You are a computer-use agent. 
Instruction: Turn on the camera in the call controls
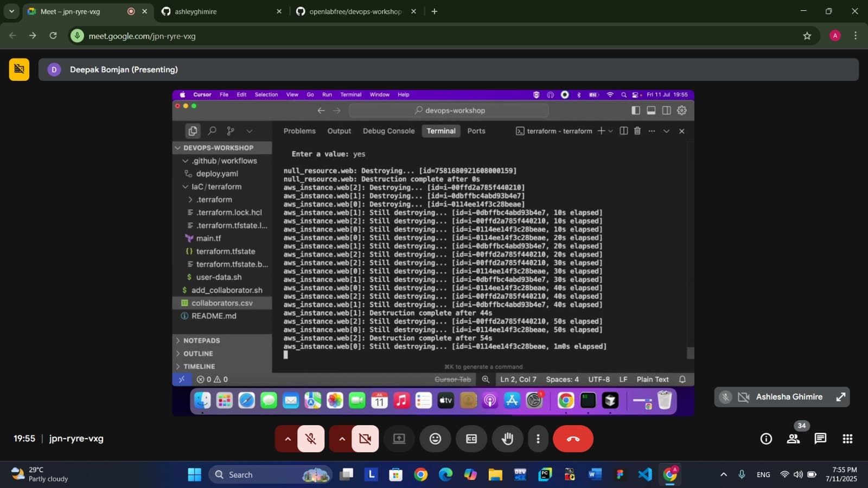(x=365, y=439)
